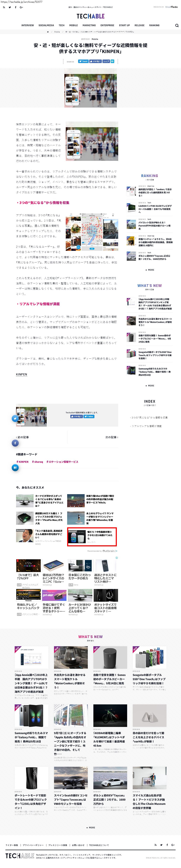The image size is (181, 868).
Task: Open the Facebook icon in top header
Action: [15, 7]
